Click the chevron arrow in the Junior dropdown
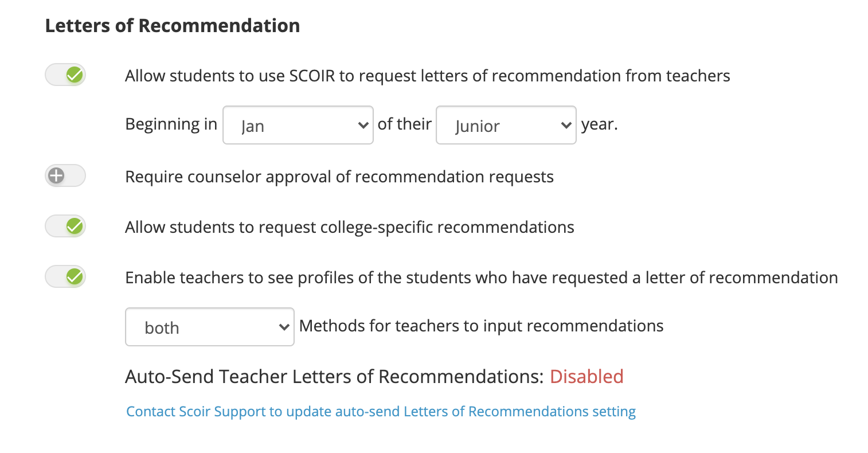Viewport: 868px width, 453px height. (565, 125)
